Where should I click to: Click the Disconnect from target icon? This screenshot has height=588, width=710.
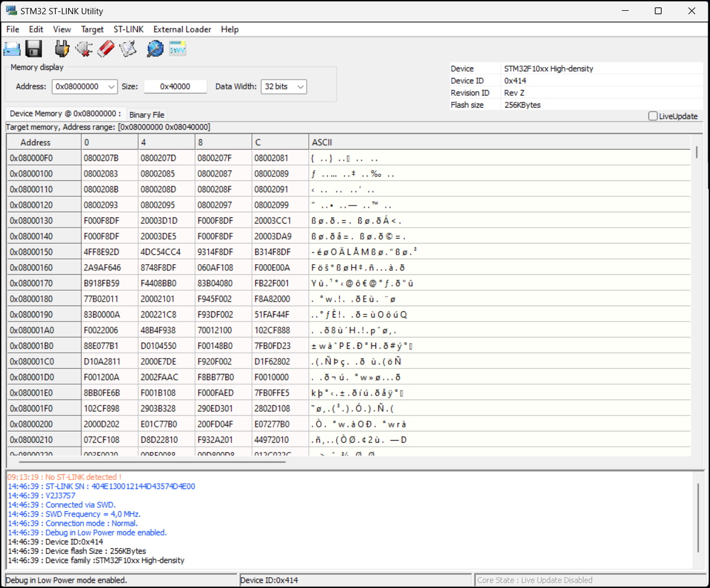84,49
